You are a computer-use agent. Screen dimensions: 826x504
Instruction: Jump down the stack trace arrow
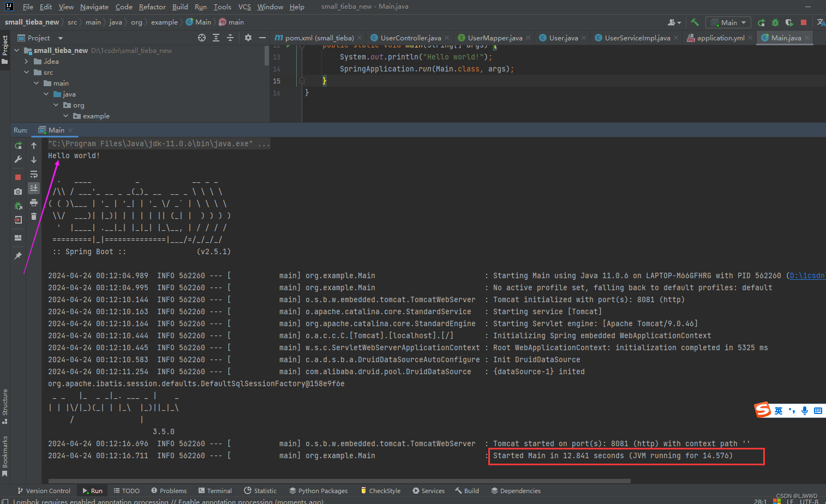click(34, 160)
